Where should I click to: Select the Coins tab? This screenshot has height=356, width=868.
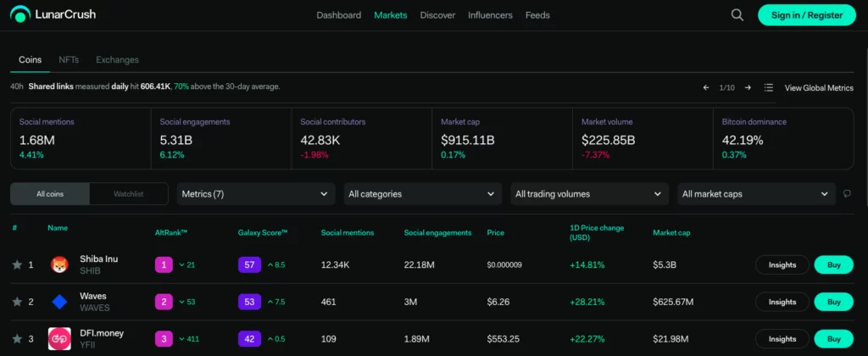click(30, 60)
